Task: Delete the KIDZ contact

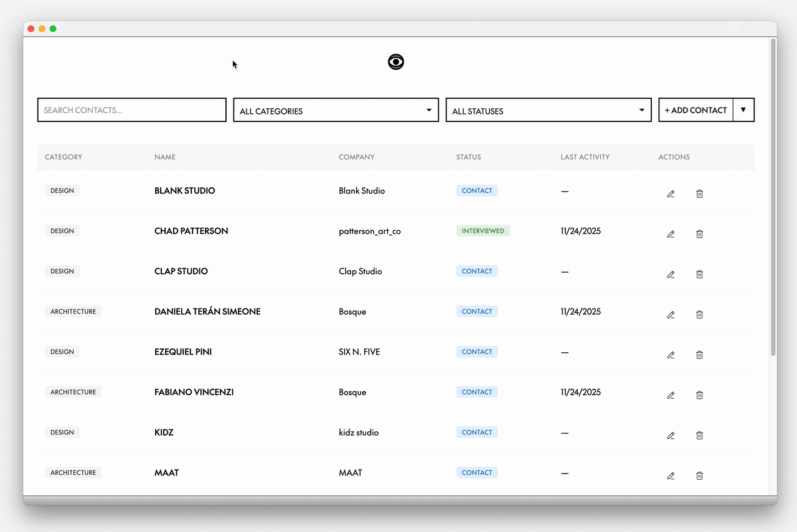Action: point(699,436)
